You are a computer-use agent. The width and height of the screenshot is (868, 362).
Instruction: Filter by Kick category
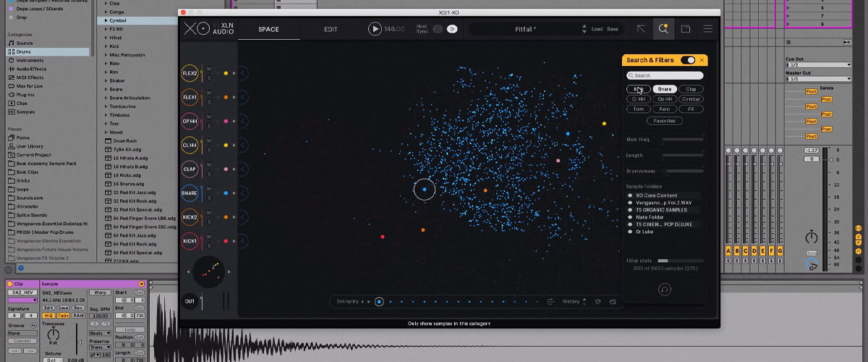[x=638, y=89]
